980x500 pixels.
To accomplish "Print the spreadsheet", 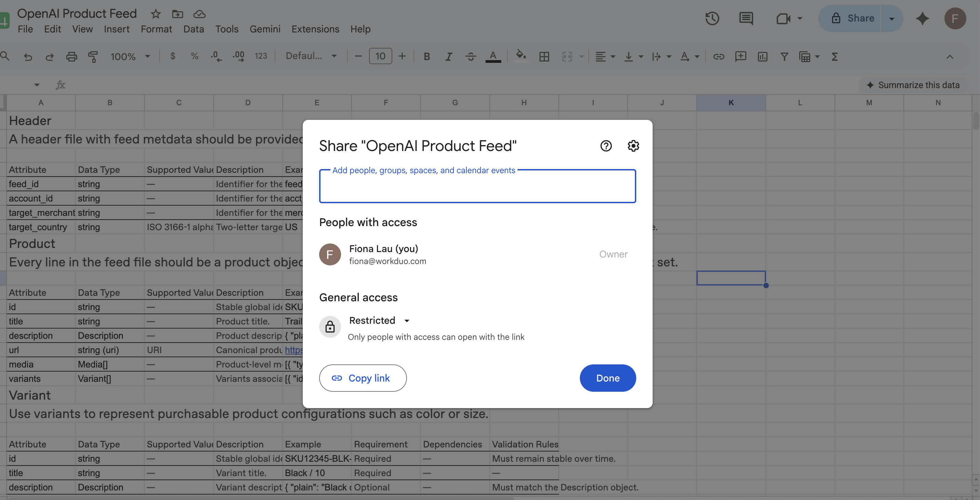I will 71,57.
